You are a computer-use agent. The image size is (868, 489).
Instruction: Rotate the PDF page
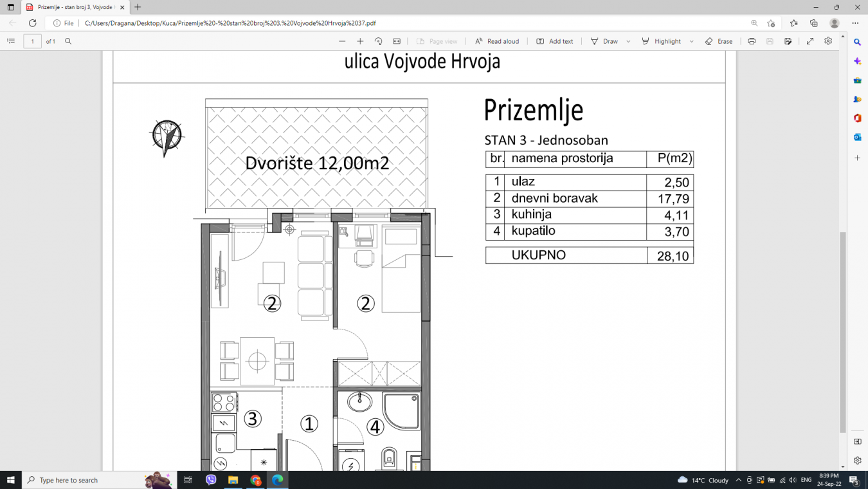[x=378, y=41]
